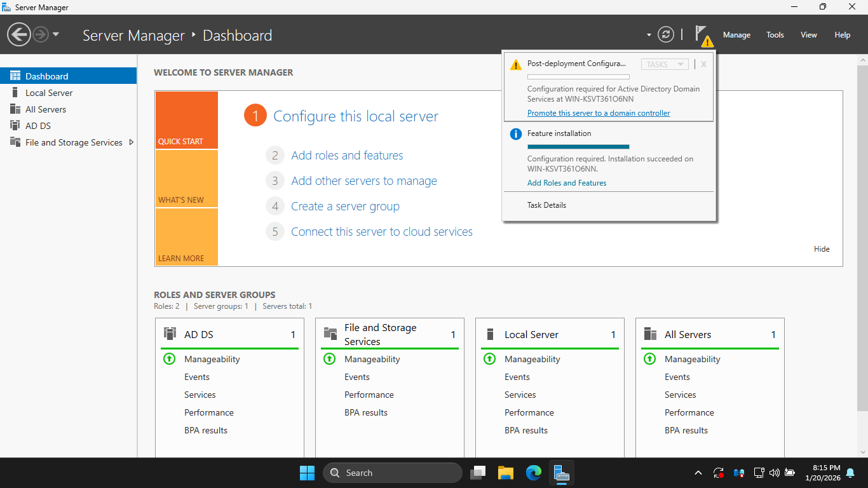Open the Manage menu
Image resolution: width=868 pixels, height=488 pixels.
tap(736, 35)
